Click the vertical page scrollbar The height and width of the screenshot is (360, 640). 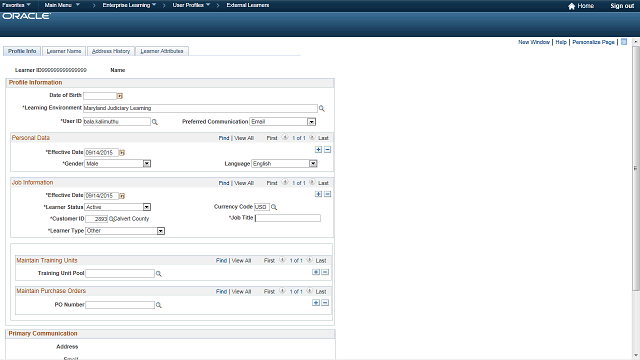(x=635, y=168)
